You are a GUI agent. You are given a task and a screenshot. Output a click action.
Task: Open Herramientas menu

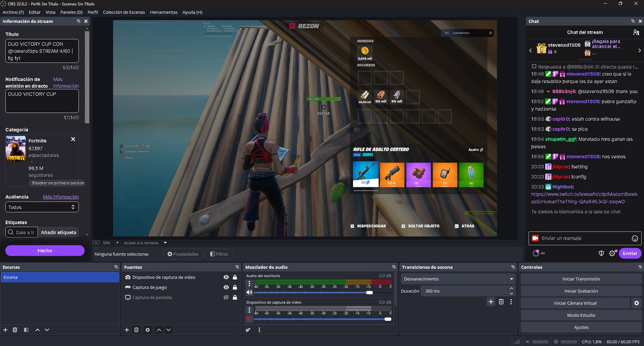tap(164, 12)
